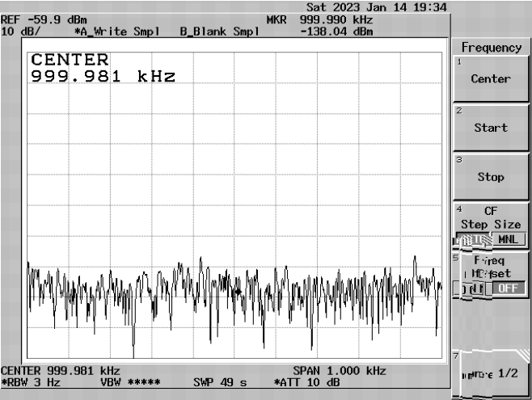Click the bottom CENTER 999.981 kHz status text
Image resolution: width=532 pixels, height=400 pixels.
[61, 371]
